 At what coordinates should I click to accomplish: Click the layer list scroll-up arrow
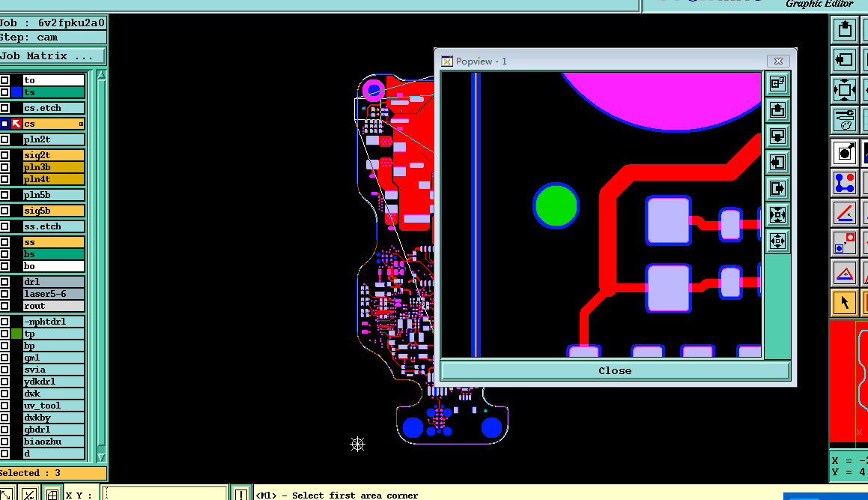tap(101, 76)
